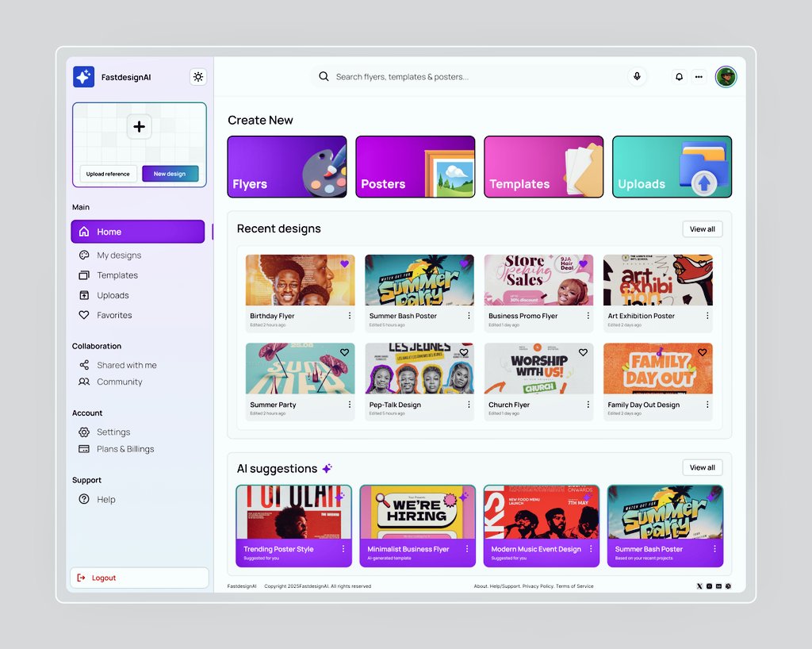This screenshot has width=812, height=649.
Task: Select the Uploads create card
Action: 672,167
